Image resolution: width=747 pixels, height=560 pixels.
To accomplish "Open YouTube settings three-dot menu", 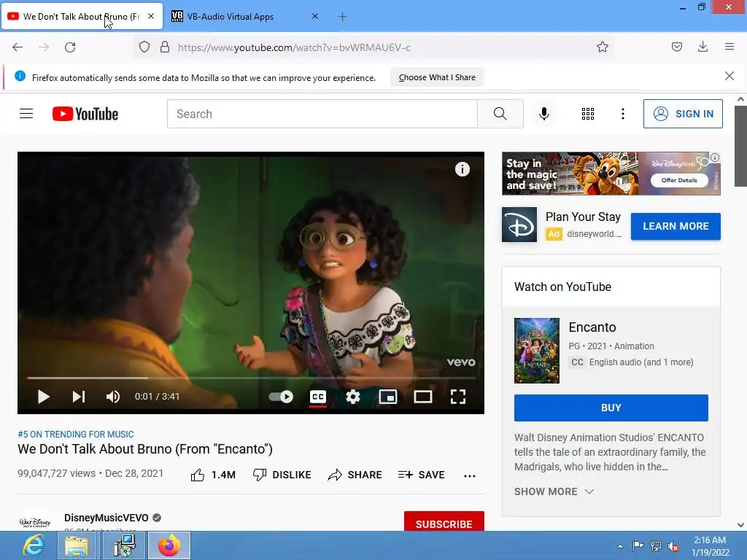I will point(623,114).
